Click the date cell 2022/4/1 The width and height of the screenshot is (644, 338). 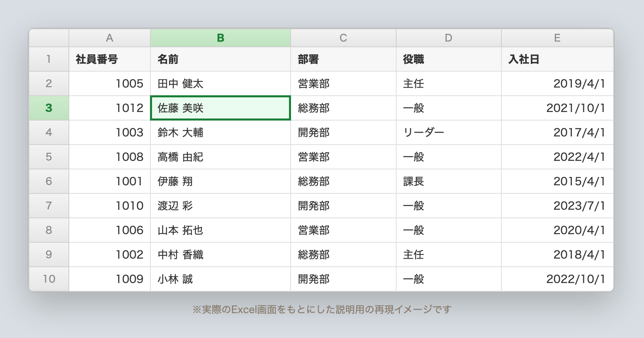557,157
